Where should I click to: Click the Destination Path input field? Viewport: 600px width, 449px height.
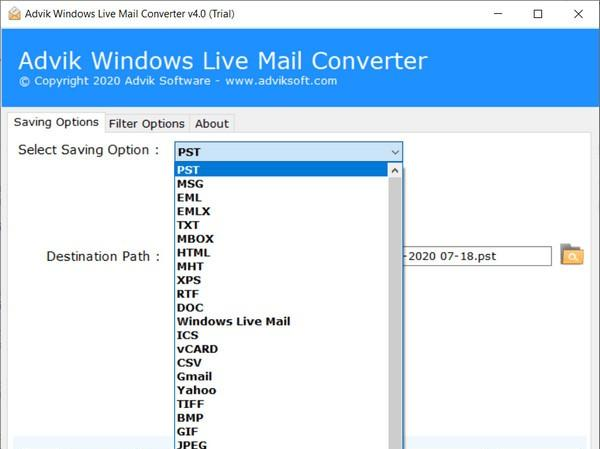pyautogui.click(x=477, y=256)
